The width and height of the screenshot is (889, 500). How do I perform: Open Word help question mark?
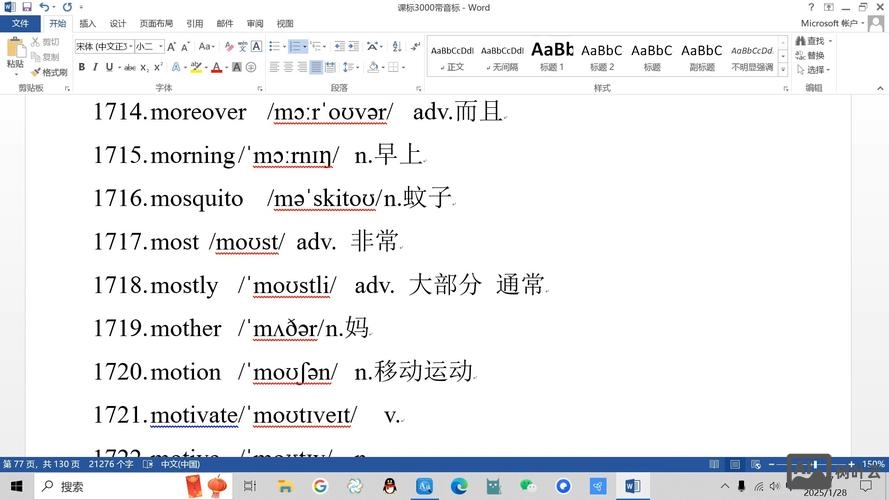click(811, 7)
